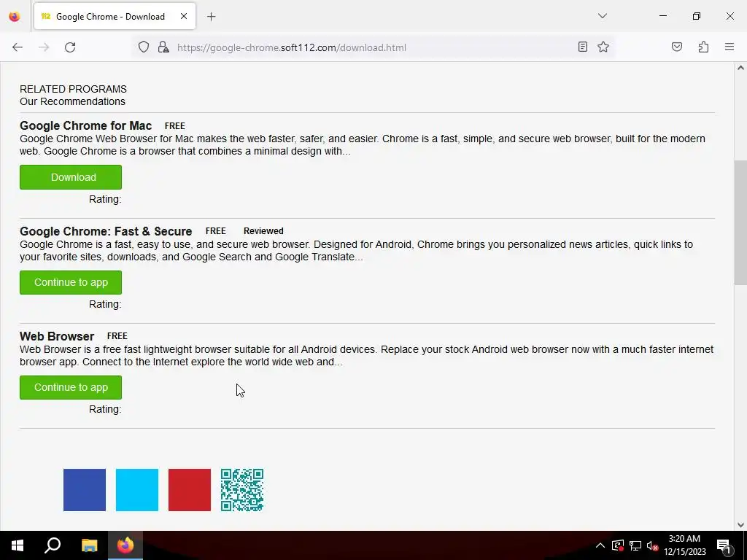747x560 pixels.
Task: Open Firefox application menu
Action: point(729,47)
